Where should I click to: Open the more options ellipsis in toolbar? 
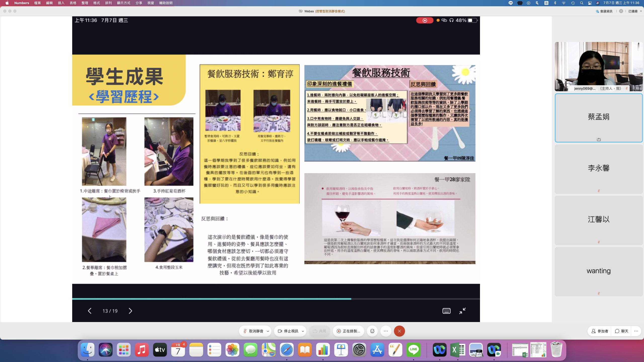386,331
